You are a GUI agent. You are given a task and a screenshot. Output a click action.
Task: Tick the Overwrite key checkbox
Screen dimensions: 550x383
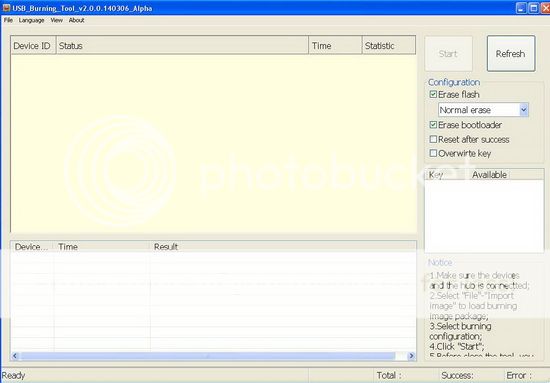[x=433, y=153]
